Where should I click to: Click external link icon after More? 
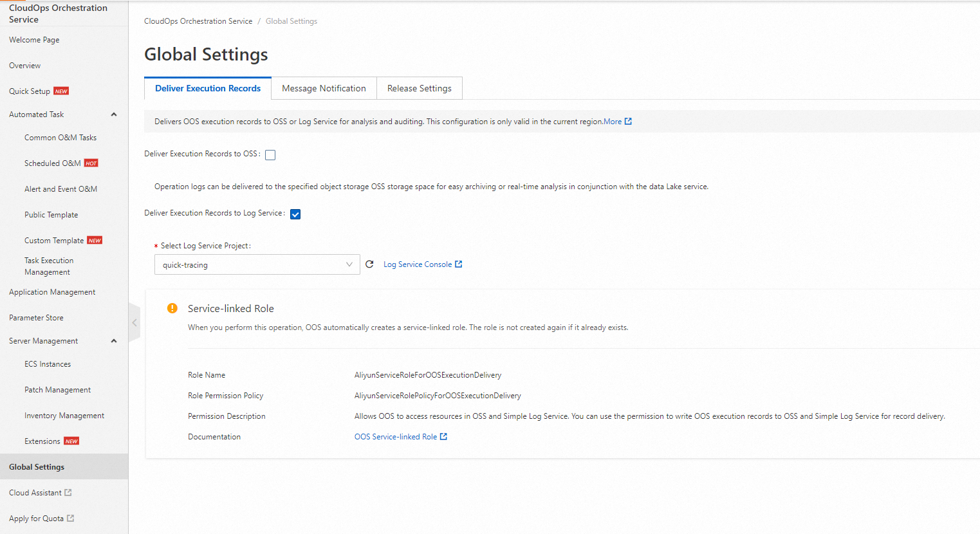coord(628,122)
